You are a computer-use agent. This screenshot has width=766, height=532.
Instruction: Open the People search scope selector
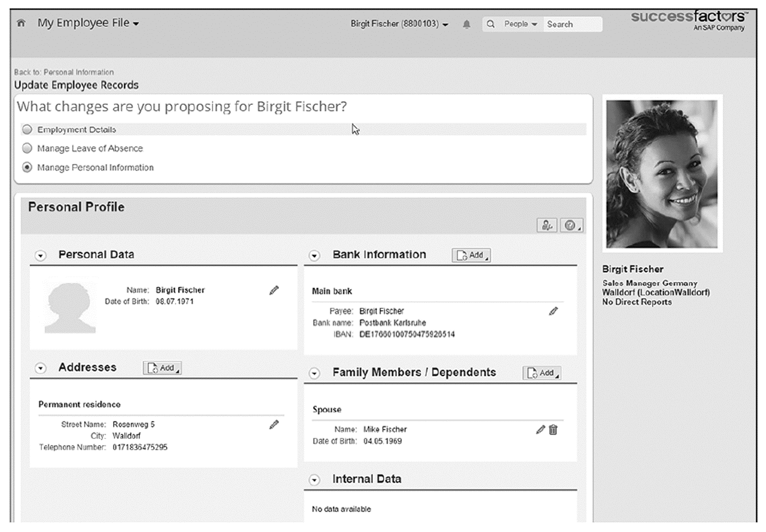coord(518,24)
